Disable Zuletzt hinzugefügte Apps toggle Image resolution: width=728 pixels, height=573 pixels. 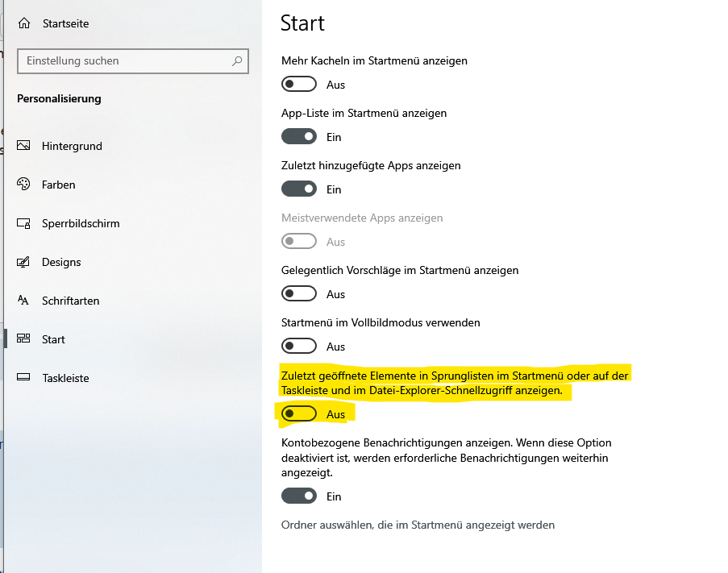pos(298,189)
